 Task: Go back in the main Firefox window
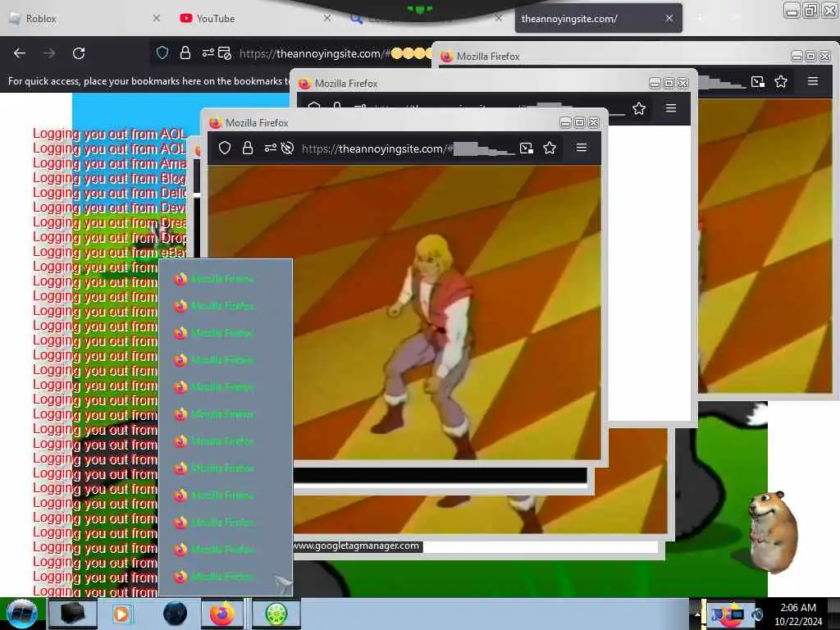coord(20,53)
